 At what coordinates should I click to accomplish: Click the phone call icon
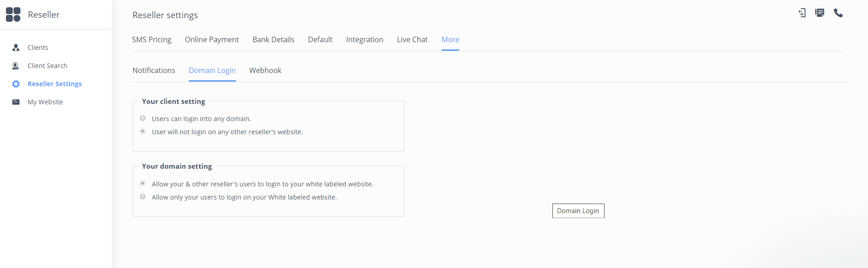point(838,13)
